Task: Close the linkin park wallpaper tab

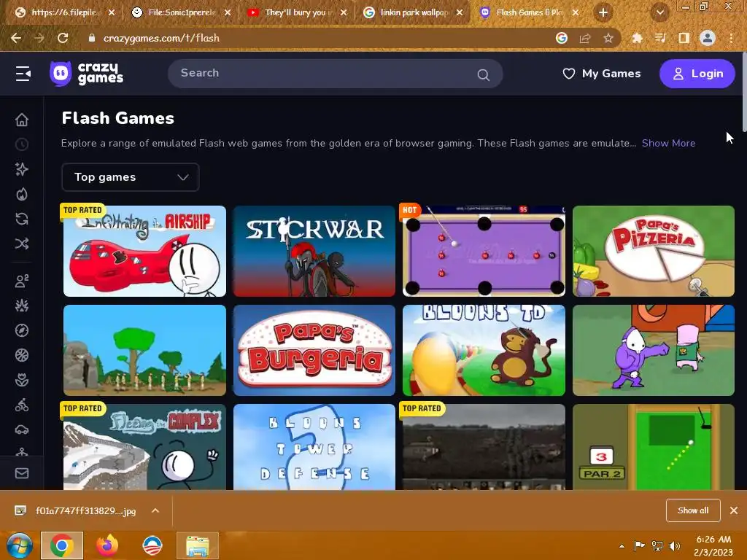Action: pyautogui.click(x=460, y=13)
